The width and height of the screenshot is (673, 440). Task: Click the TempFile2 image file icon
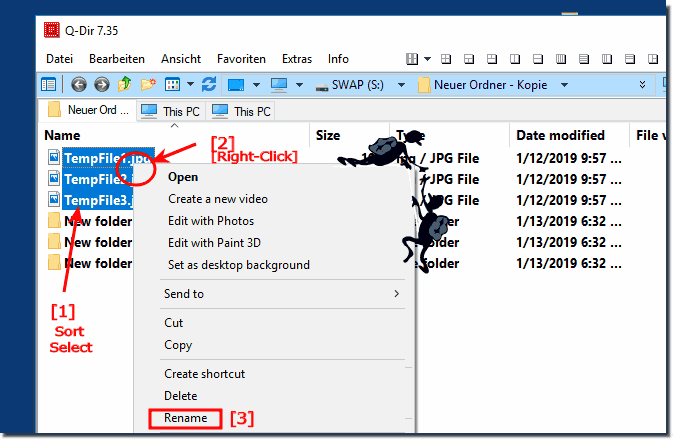(x=54, y=179)
